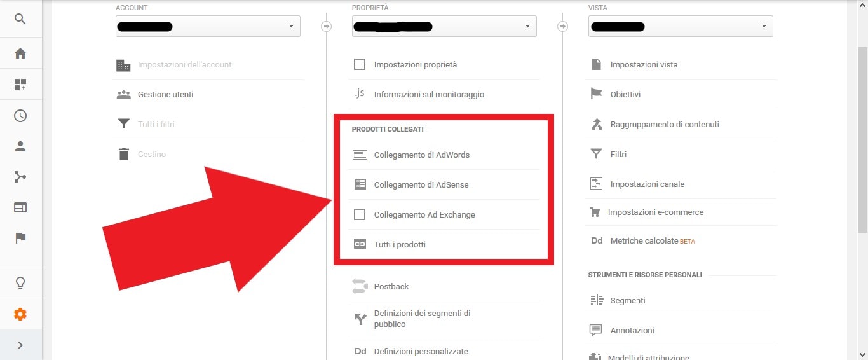Click the Impostazioni vista document icon
The image size is (868, 360).
click(x=596, y=64)
